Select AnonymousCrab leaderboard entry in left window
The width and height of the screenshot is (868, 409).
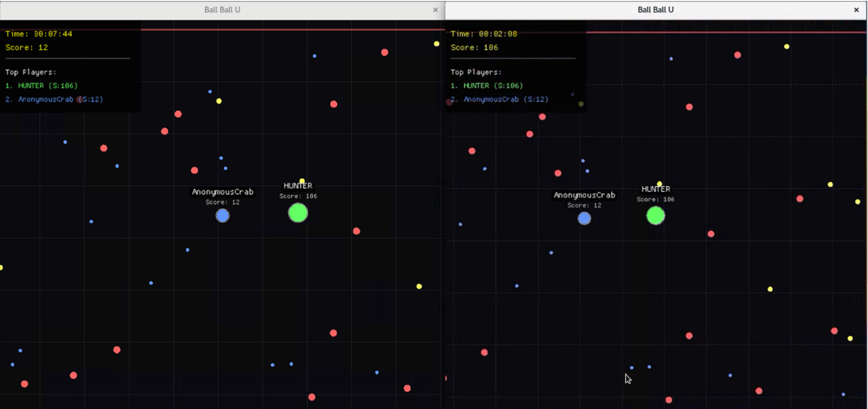54,99
